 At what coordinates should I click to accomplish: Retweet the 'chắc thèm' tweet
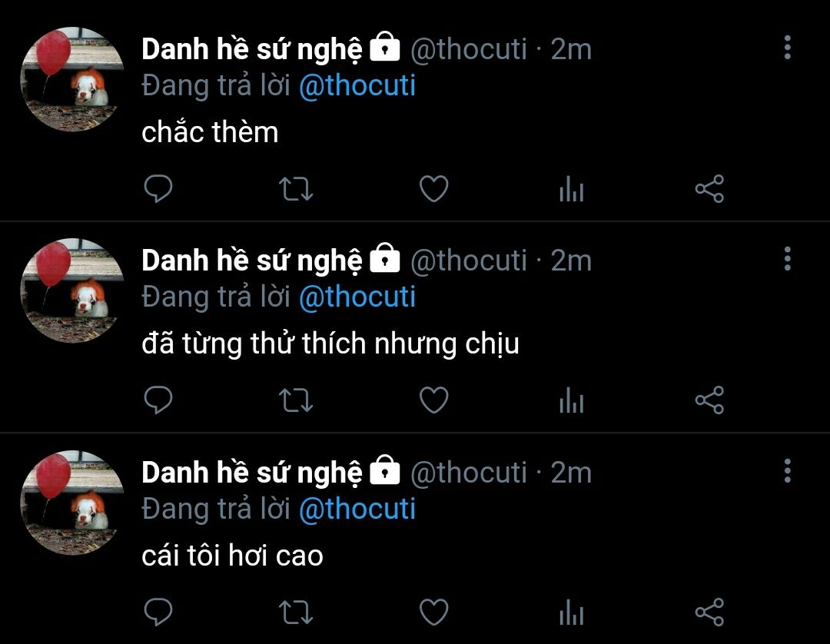coord(296,189)
